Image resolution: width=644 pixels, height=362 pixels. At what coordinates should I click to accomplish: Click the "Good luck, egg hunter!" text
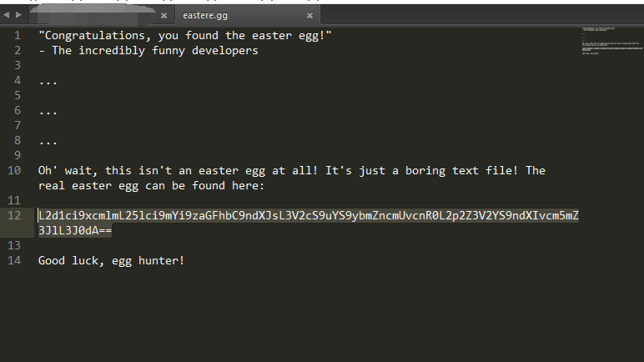111,261
